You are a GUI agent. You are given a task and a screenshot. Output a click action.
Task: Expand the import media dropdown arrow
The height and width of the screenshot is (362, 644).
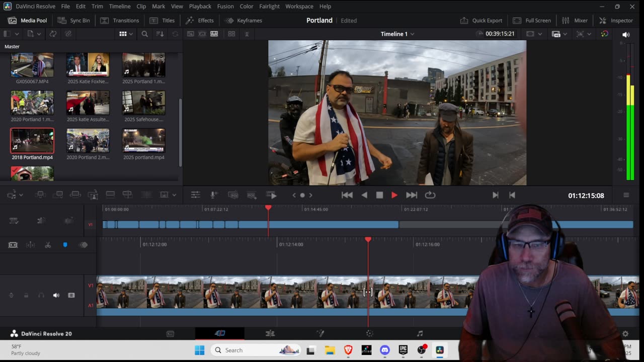40,34
